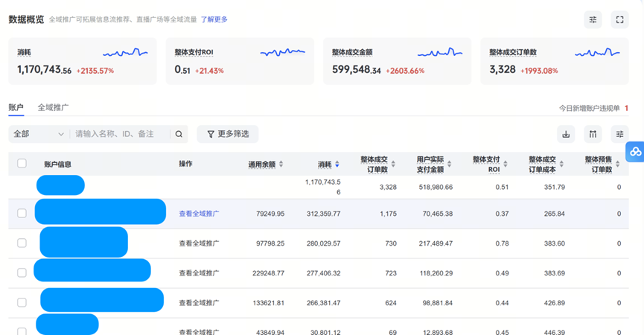Image resolution: width=644 pixels, height=335 pixels.
Task: Focus the name, ID search input field
Action: 119,134
